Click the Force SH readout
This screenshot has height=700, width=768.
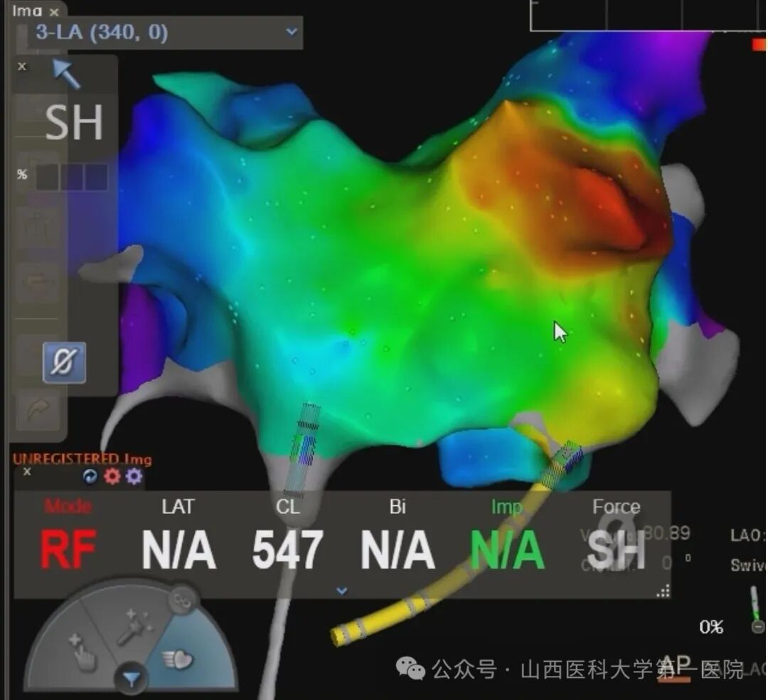tap(616, 550)
